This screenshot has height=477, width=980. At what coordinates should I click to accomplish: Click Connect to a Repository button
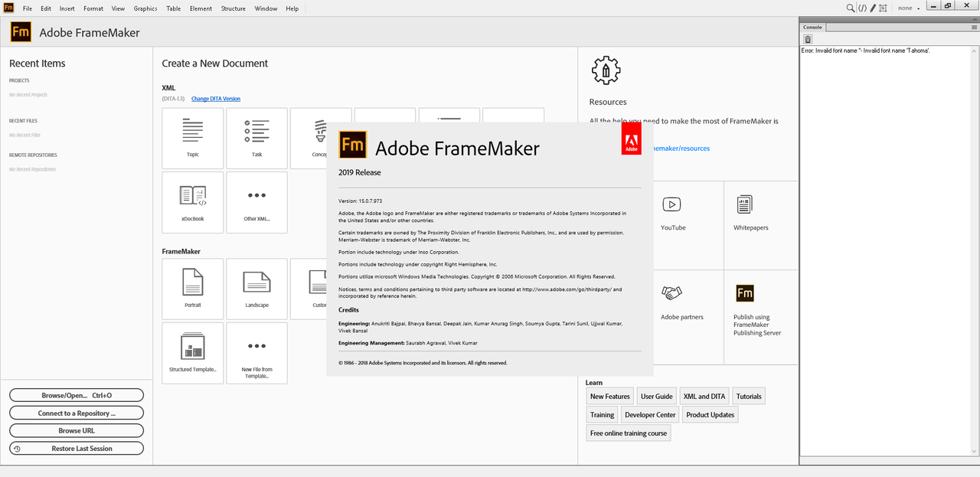pos(77,413)
